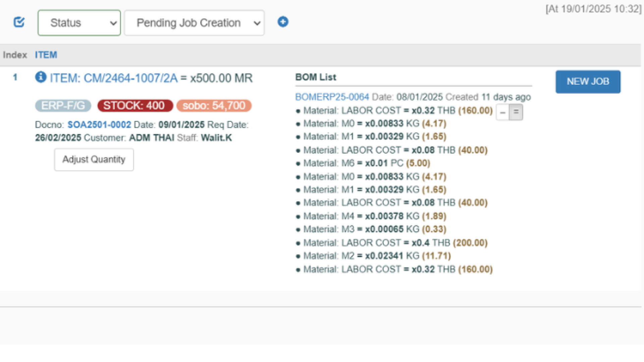The width and height of the screenshot is (644, 362).
Task: Click the Adjust Quantity button
Action: click(x=94, y=160)
